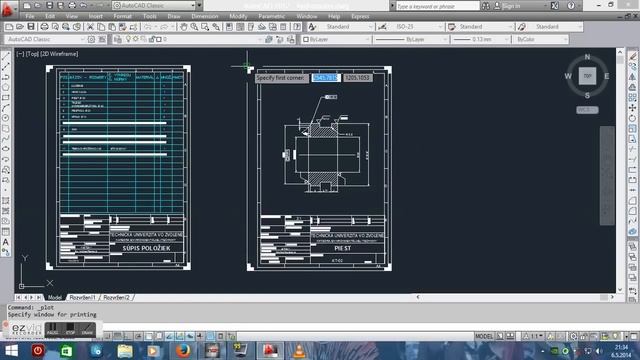Click the WCS button under the ViewCube
The width and height of the screenshot is (640, 360).
(587, 110)
